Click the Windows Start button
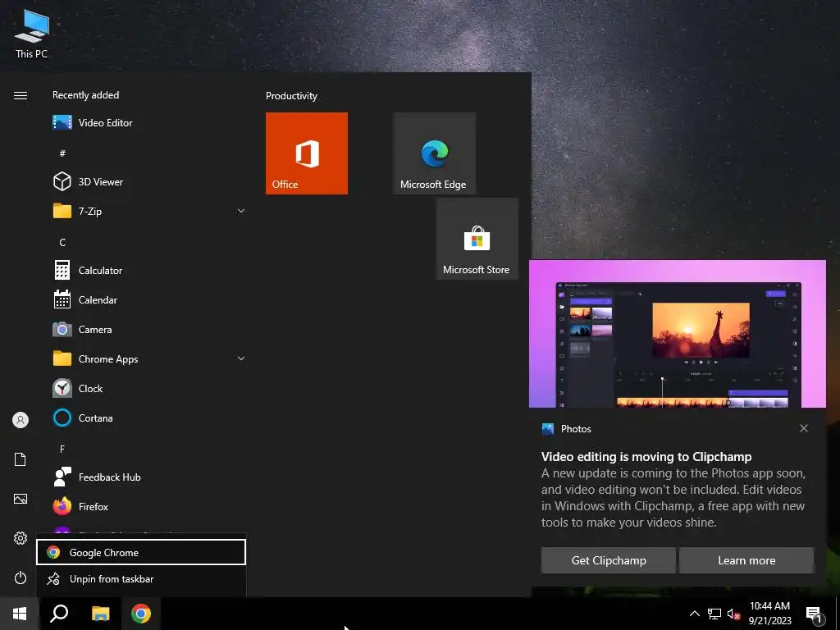Viewport: 840px width, 630px height. pyautogui.click(x=20, y=614)
